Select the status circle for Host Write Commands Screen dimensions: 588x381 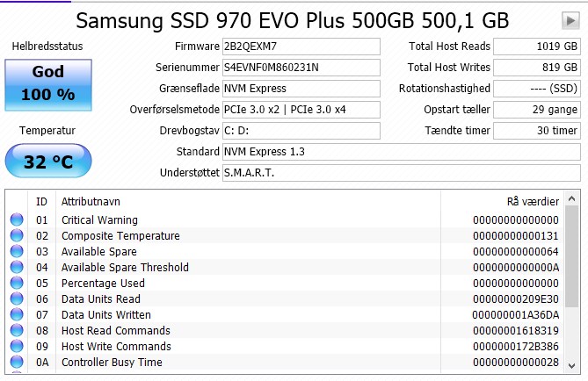(x=17, y=346)
